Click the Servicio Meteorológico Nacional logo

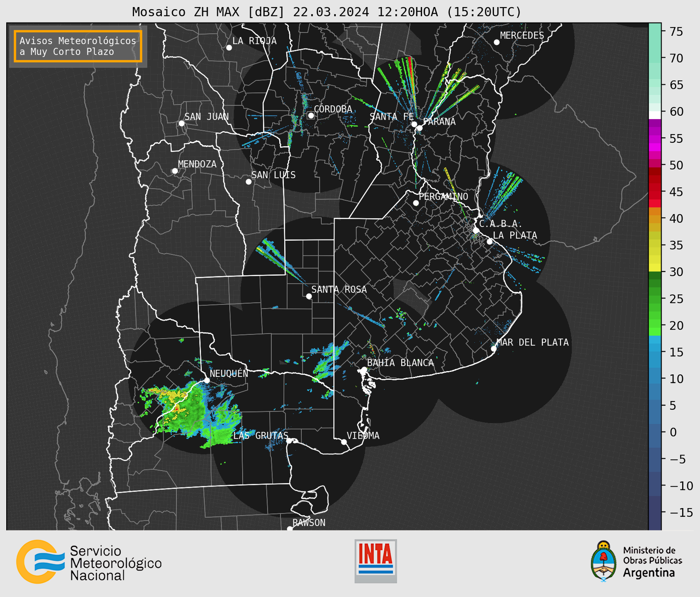(x=89, y=562)
